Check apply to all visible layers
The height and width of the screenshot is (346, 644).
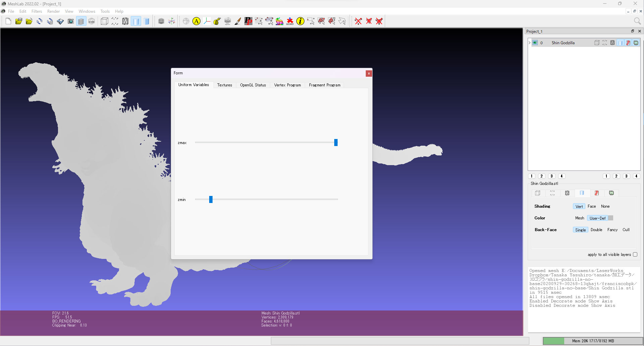pyautogui.click(x=635, y=255)
